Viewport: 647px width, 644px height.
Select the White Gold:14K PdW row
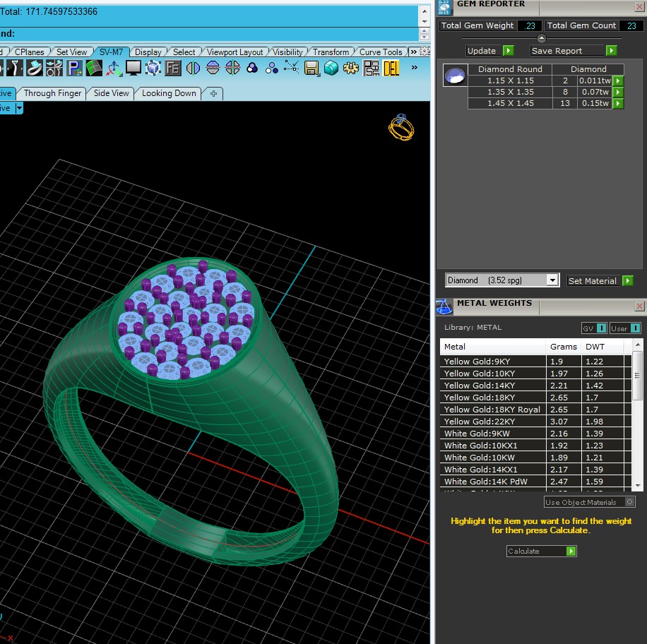pos(535,482)
